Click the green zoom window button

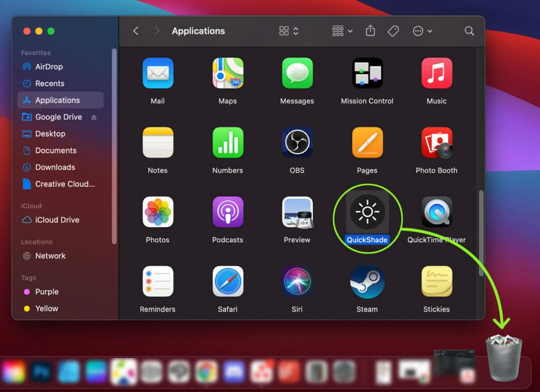click(x=51, y=31)
